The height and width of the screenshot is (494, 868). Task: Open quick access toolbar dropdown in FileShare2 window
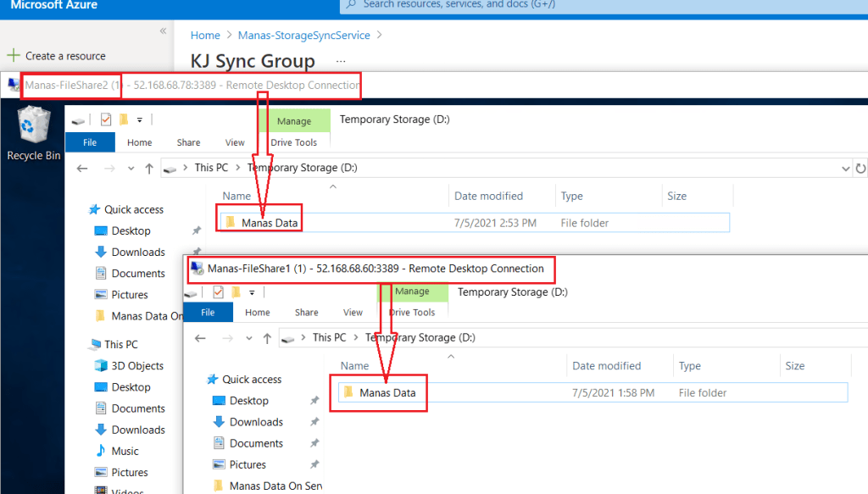pos(140,120)
